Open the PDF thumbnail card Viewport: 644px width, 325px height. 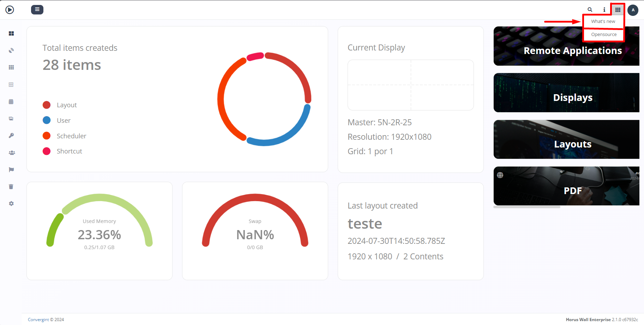point(566,186)
